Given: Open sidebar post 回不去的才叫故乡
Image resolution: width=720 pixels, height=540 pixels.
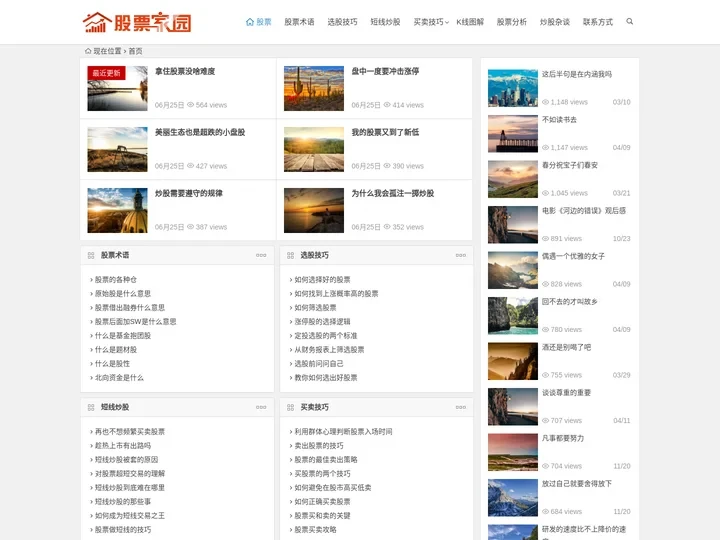Looking at the screenshot, I should (569, 301).
